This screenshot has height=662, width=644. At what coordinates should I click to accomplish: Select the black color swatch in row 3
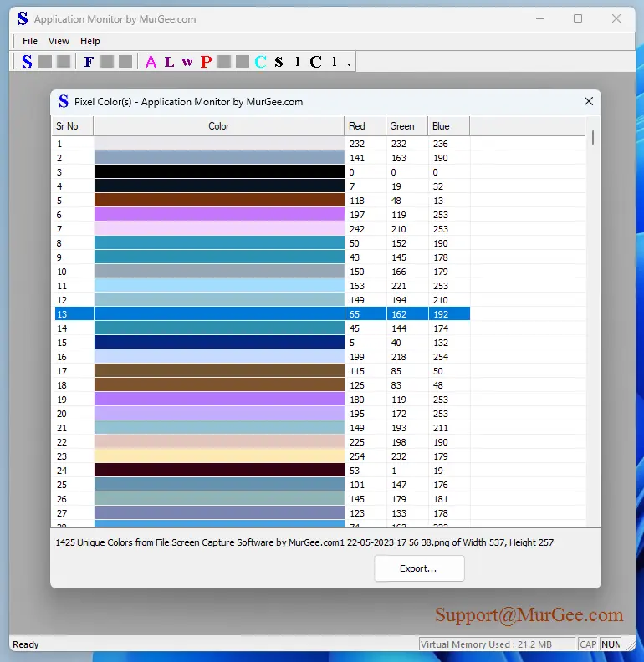click(219, 172)
